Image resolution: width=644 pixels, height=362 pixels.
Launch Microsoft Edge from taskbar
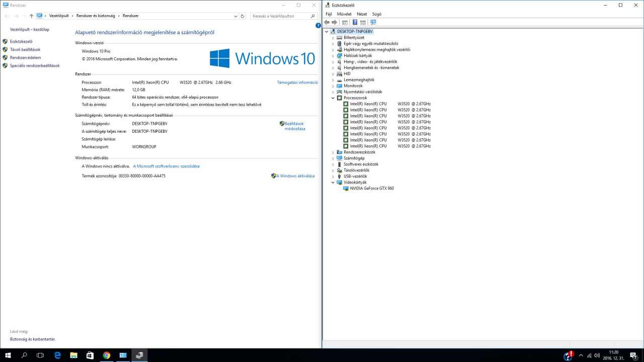[57, 355]
